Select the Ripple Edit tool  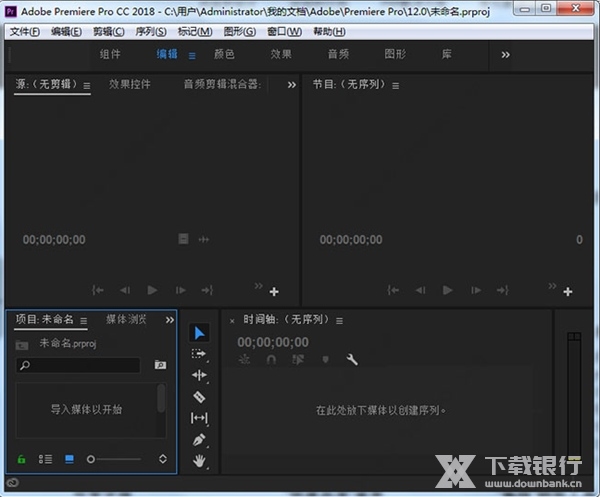[x=199, y=375]
